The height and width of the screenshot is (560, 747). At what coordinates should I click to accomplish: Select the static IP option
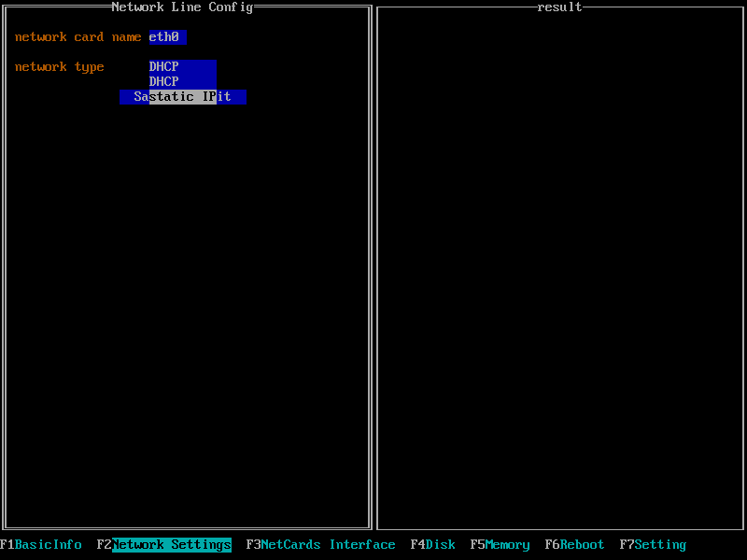pos(182,97)
